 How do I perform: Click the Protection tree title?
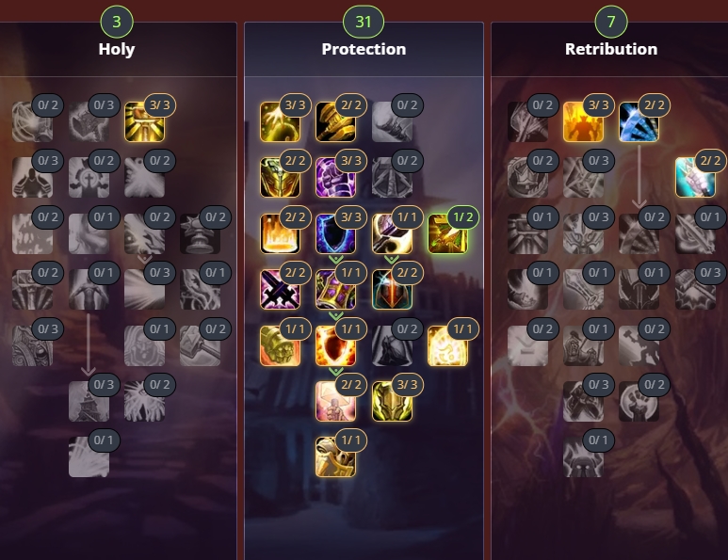364,49
